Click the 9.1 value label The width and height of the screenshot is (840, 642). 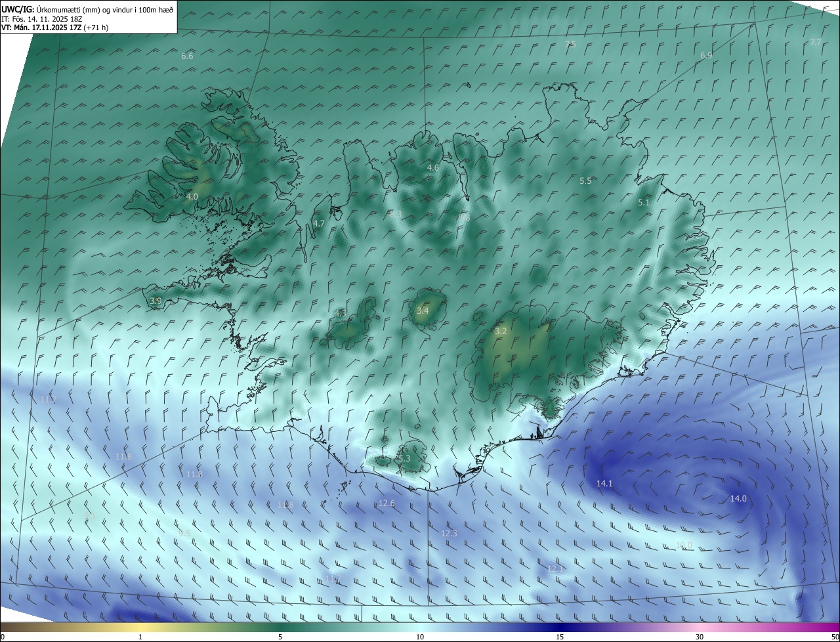pos(90,516)
